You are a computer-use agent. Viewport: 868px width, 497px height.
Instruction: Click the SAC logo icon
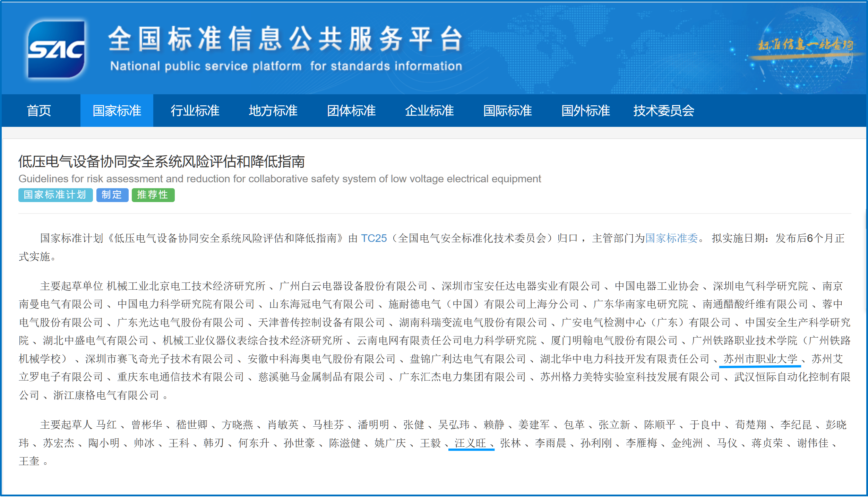pyautogui.click(x=56, y=49)
